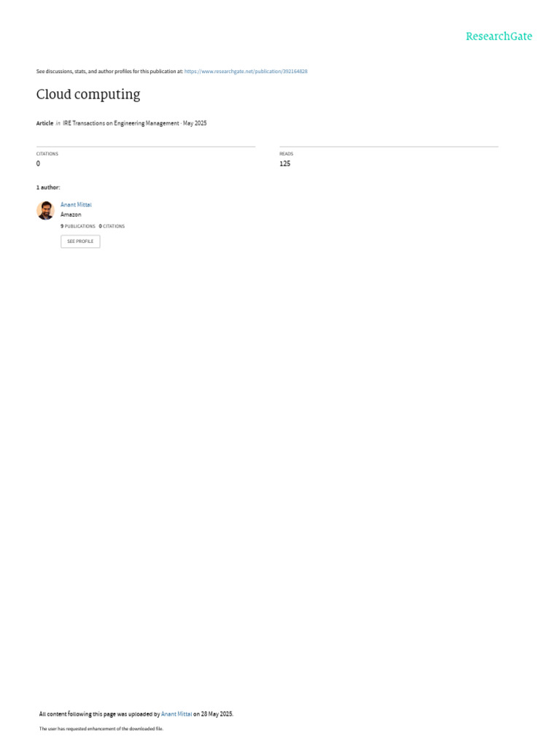Click the ResearchGate logo
This screenshot has height=747, width=560.
coord(499,36)
